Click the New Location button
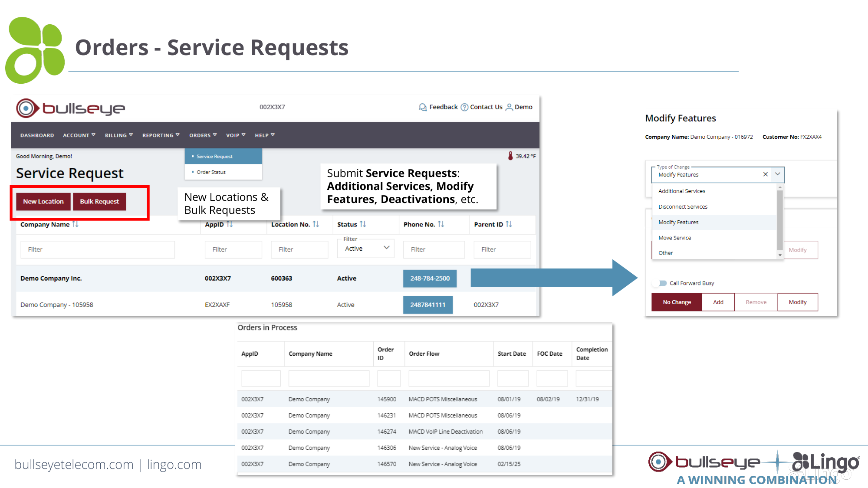Viewport: 868px width, 488px height. [43, 202]
